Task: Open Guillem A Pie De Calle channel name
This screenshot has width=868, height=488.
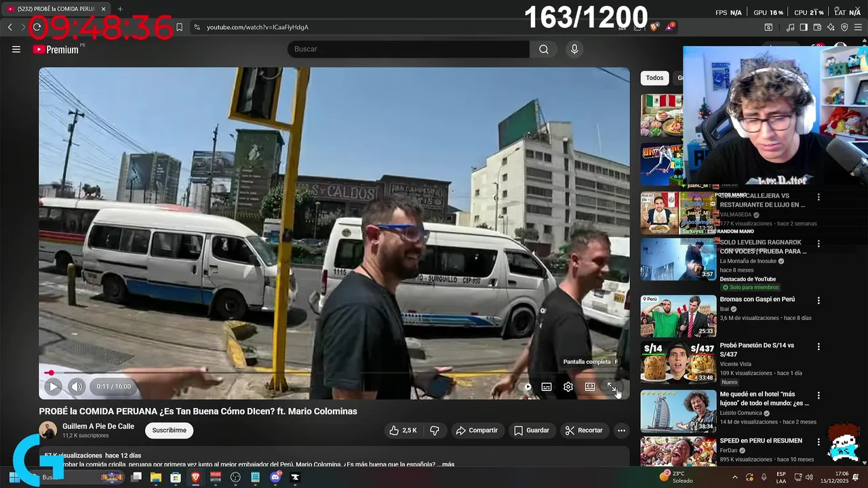Action: pos(98,426)
